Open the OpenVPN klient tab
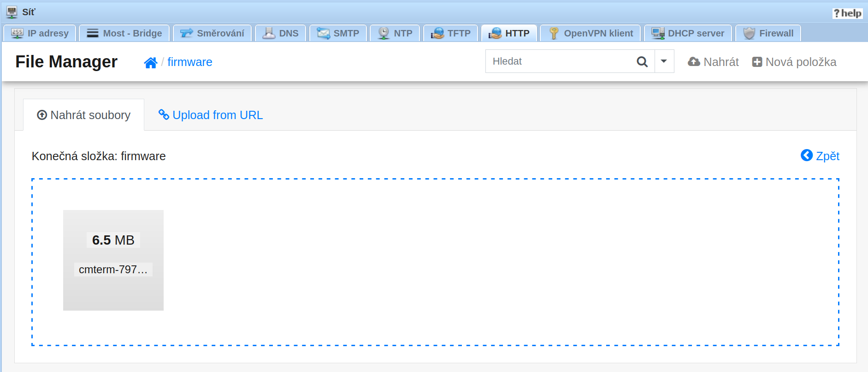Screen dimensions: 868x372 (x=590, y=33)
